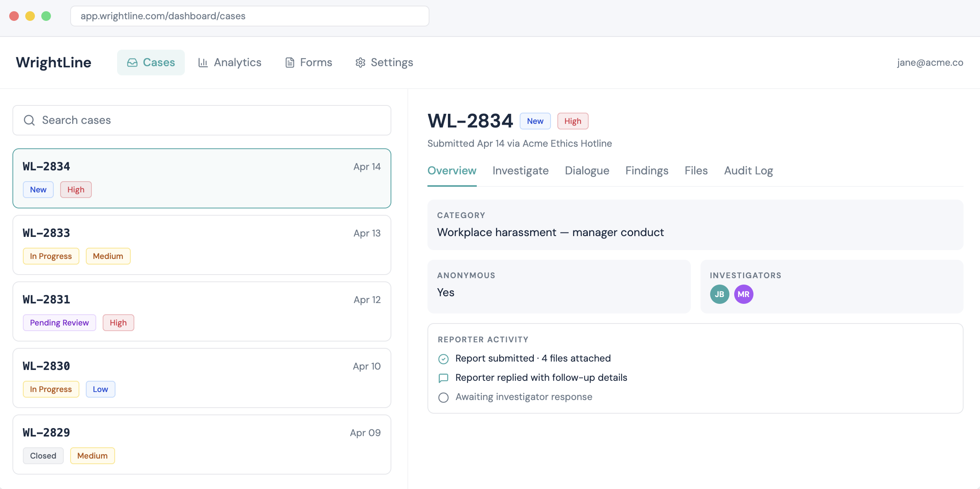The image size is (980, 489).
Task: Click In Progress badge on WL-2833
Action: click(51, 256)
